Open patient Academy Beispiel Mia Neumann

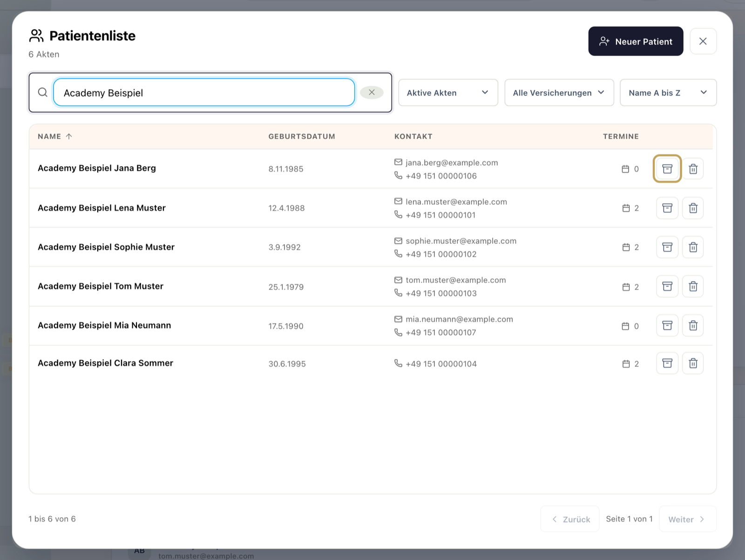[104, 325]
